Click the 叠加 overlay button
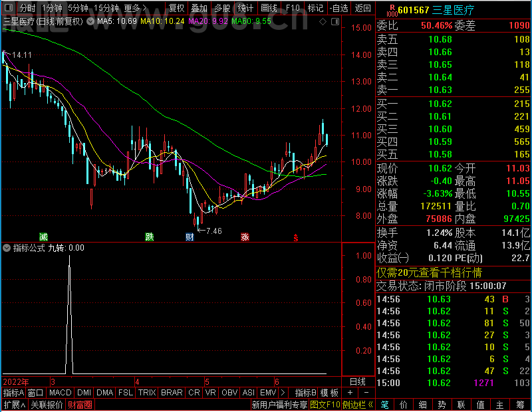Viewport: 532px width, 412px height. click(x=199, y=8)
